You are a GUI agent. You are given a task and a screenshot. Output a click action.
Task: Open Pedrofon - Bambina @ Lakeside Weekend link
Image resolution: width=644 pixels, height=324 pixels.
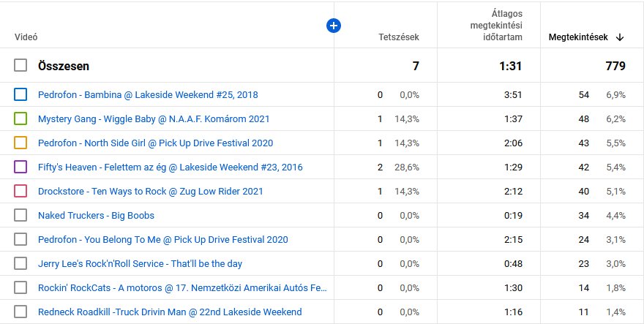pos(148,94)
